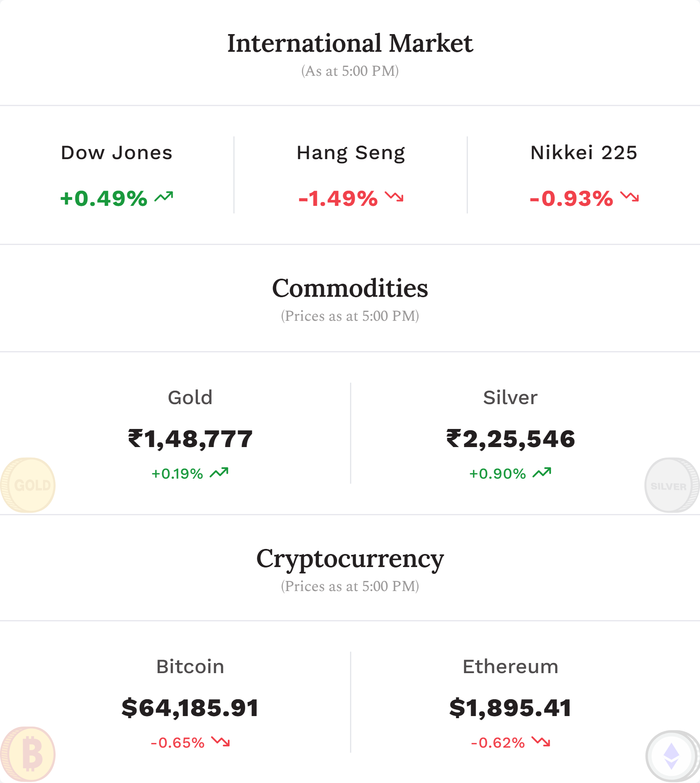
Task: Click the Nikkei 225 red downtrend arrow icon
Action: pyautogui.click(x=630, y=197)
